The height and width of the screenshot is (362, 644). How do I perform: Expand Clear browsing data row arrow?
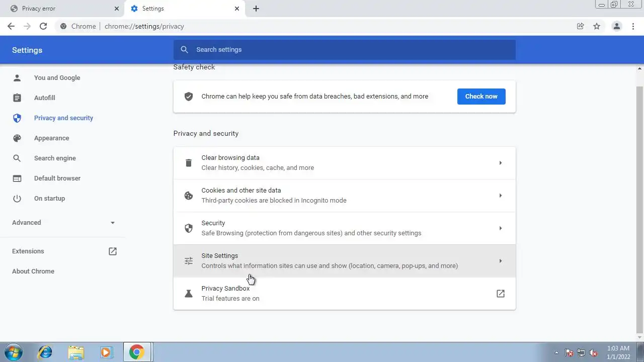coord(500,163)
